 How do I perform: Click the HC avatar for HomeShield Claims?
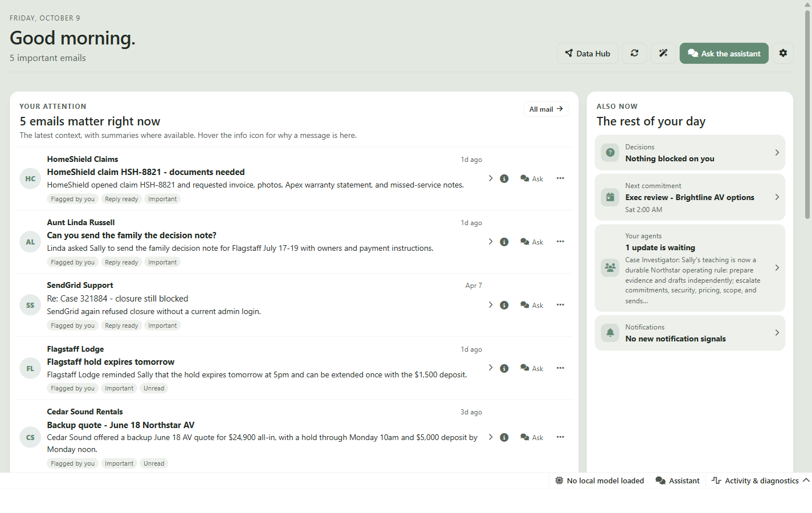click(30, 178)
